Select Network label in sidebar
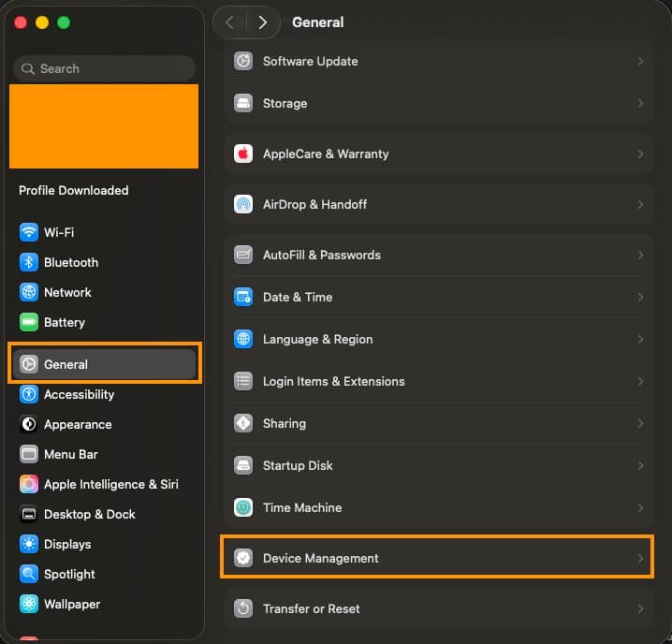 click(67, 292)
